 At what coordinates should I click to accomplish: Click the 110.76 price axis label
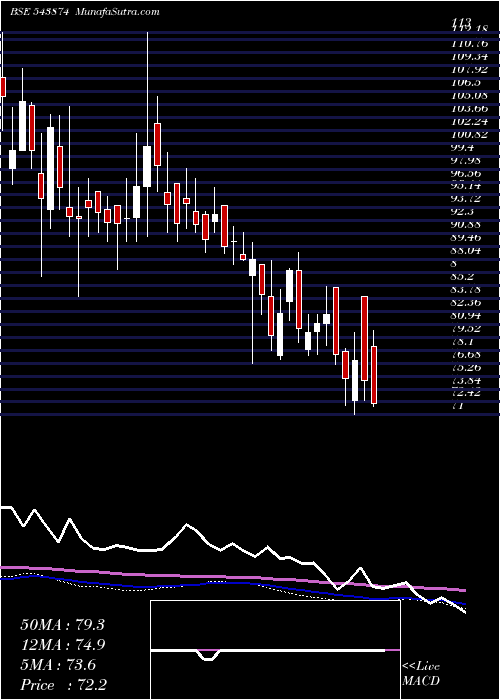(x=469, y=43)
